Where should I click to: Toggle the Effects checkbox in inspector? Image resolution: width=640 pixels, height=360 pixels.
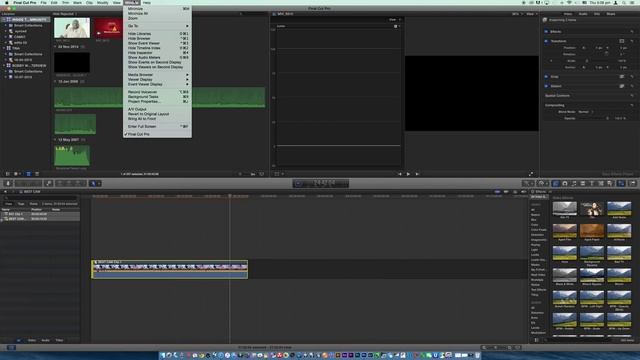(546, 31)
